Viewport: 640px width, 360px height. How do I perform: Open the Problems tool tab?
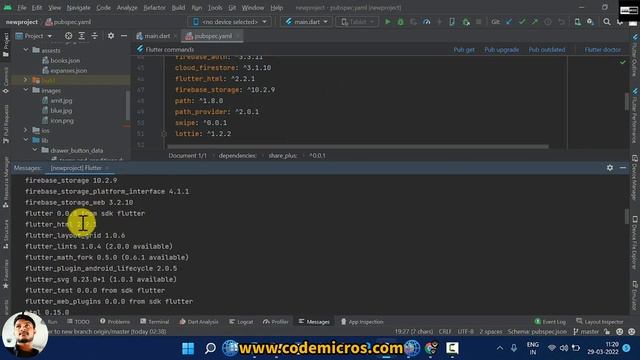[x=115, y=322]
